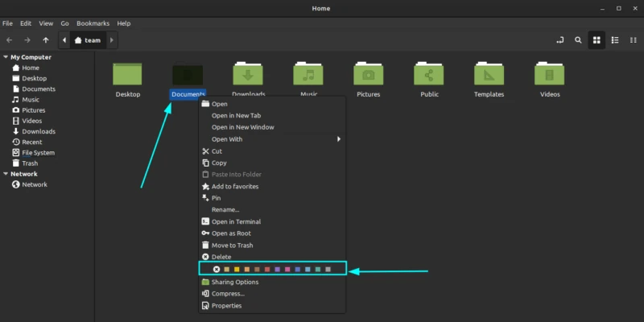Switch to icon grid view

pos(597,39)
